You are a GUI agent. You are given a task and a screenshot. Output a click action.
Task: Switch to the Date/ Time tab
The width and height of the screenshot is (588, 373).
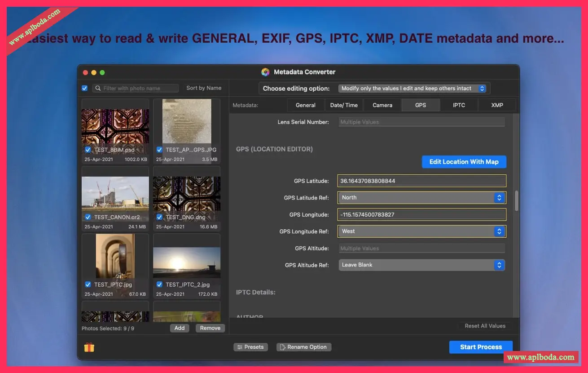pyautogui.click(x=344, y=105)
